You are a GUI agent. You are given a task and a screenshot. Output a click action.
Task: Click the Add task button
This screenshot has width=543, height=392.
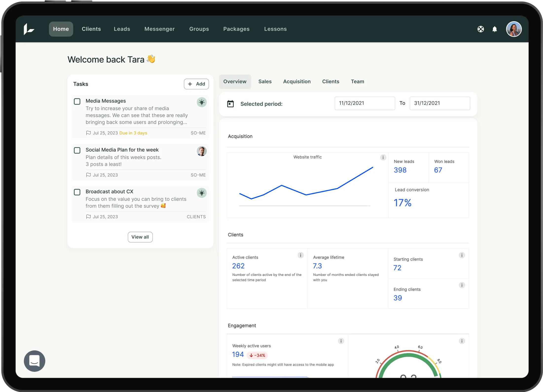pyautogui.click(x=196, y=84)
